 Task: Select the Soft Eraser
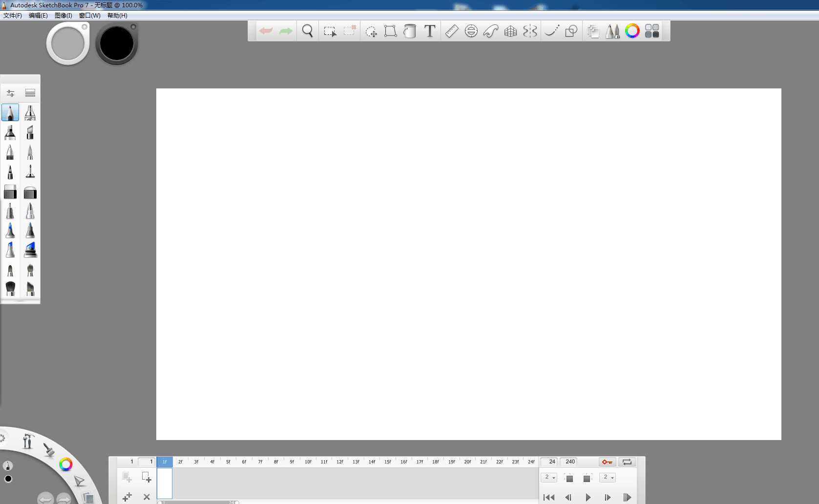30,192
